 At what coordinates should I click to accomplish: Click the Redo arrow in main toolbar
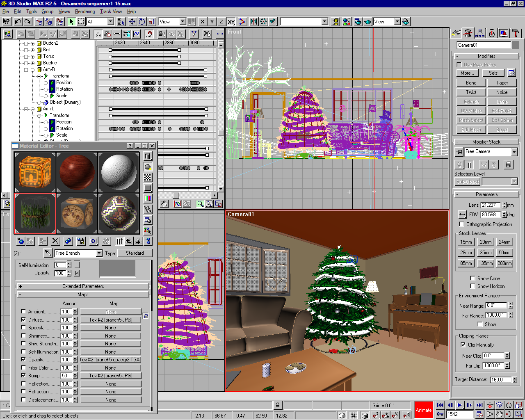[27, 22]
